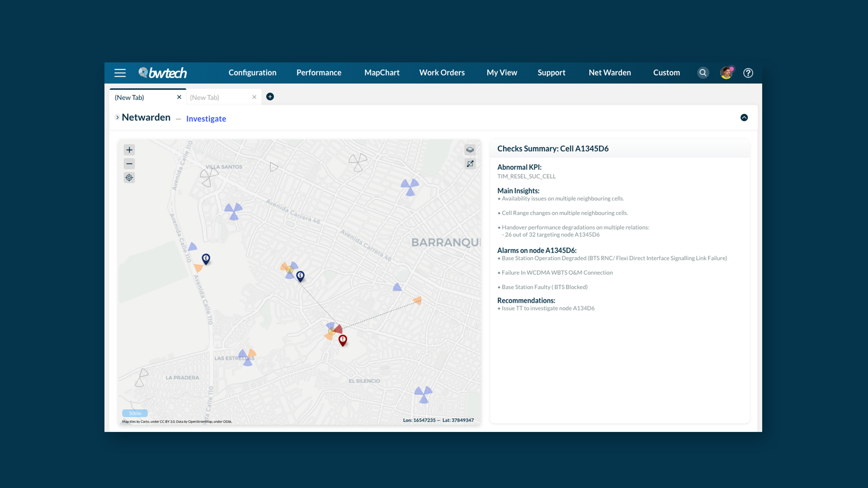Expand the Netwarden breadcrumb arrow
The image size is (868, 488).
[x=118, y=117]
